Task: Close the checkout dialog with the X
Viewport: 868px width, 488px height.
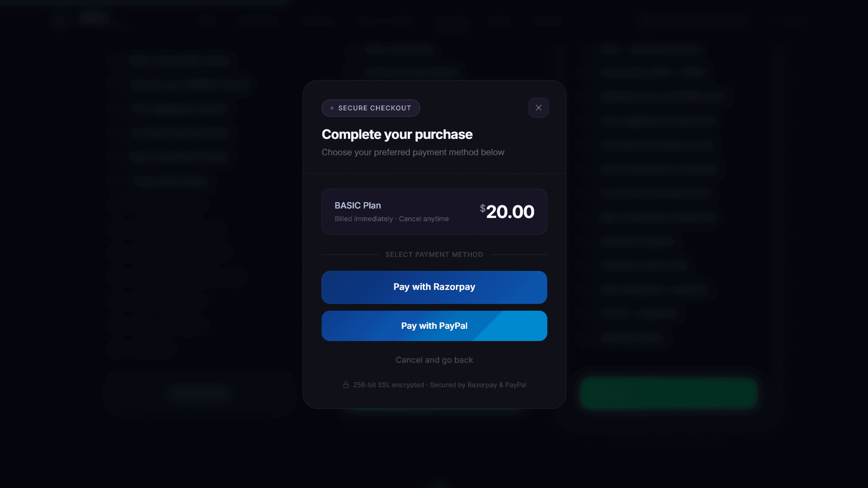Action: pyautogui.click(x=538, y=108)
